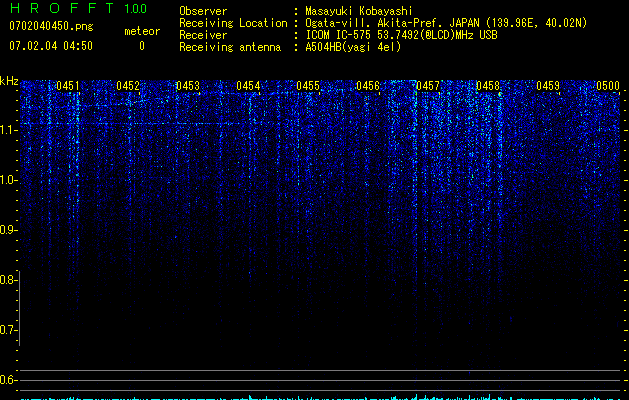Click the 0.7 kHz axis label
629x400 pixels.
pyautogui.click(x=9, y=330)
